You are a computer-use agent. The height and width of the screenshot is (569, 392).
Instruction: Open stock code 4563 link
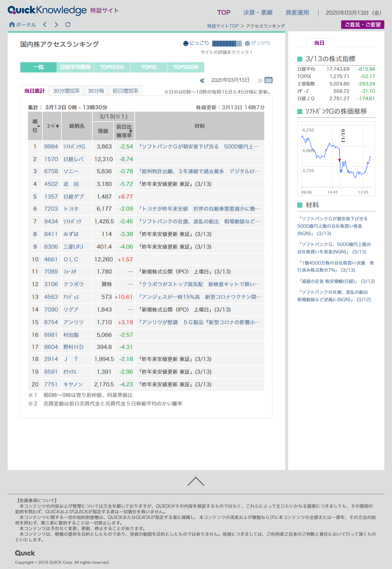coord(51,297)
